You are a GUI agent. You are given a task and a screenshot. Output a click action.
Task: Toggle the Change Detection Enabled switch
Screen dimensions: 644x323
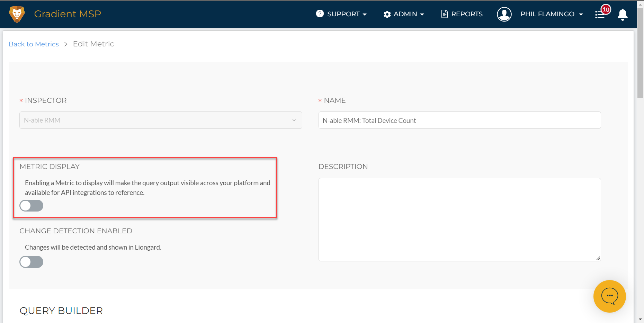point(32,262)
